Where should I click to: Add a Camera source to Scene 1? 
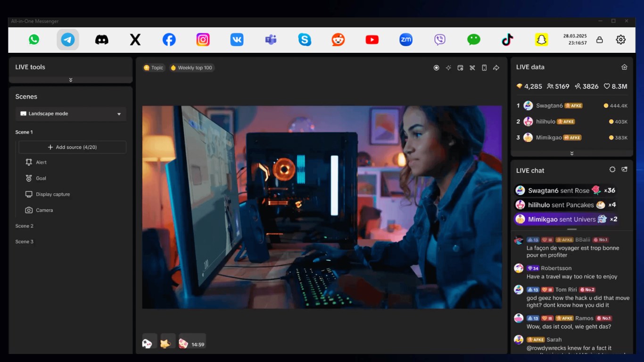(x=45, y=210)
